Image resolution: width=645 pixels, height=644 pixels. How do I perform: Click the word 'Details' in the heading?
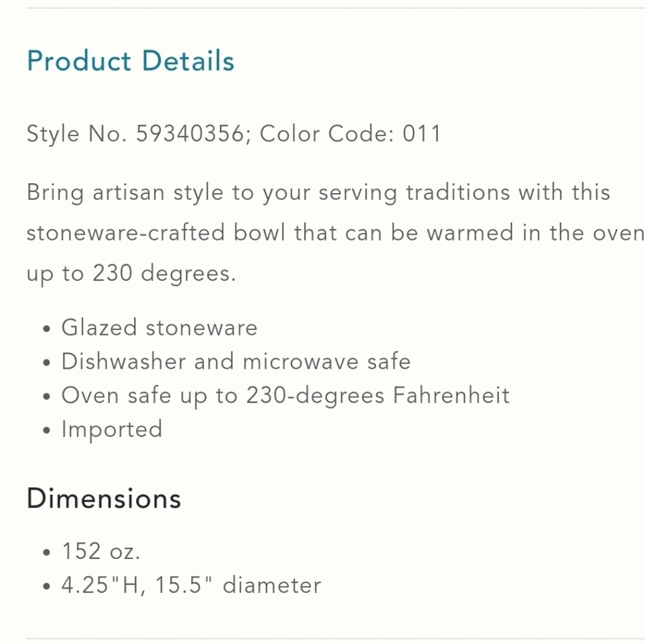188,61
